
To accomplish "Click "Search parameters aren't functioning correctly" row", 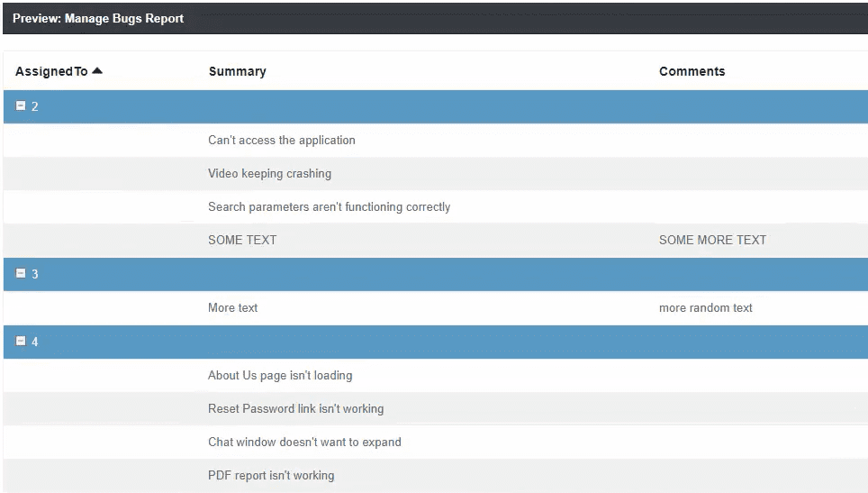I will [x=329, y=207].
